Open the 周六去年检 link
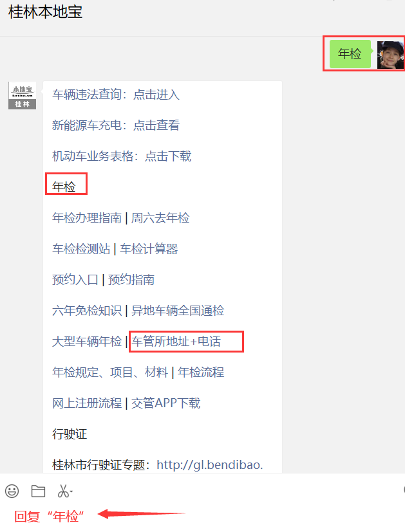 tap(160, 218)
